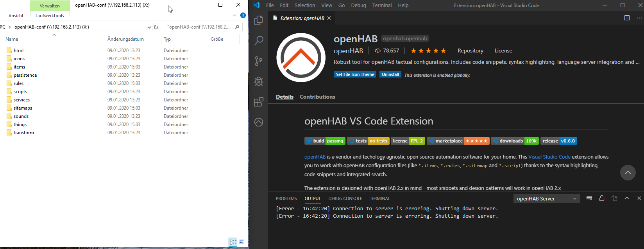Switch to the TERMINAL panel tab
The width and height of the screenshot is (644, 249).
[380, 198]
